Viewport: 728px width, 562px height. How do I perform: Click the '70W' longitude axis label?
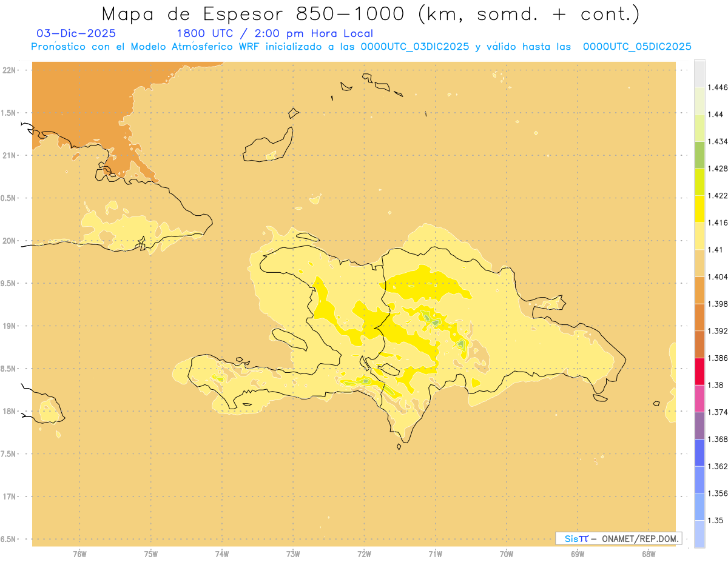pyautogui.click(x=507, y=554)
